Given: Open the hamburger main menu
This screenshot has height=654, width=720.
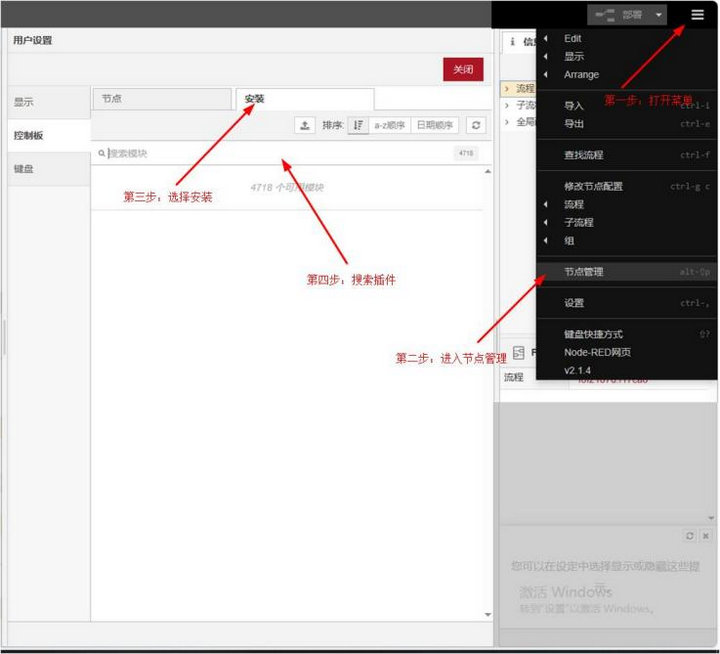Looking at the screenshot, I should 697,15.
